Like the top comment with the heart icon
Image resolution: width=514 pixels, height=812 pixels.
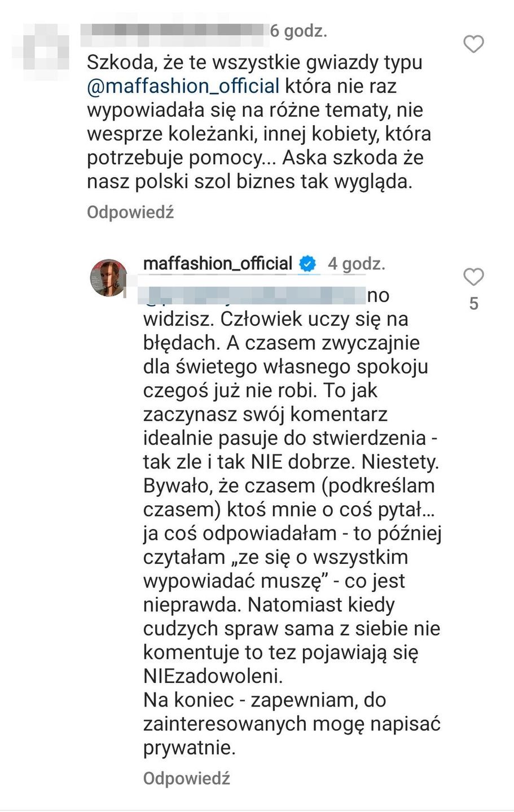point(473,43)
